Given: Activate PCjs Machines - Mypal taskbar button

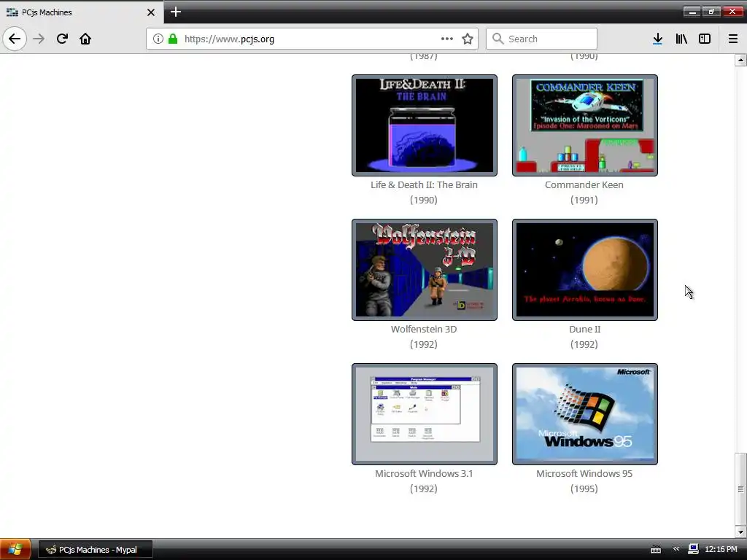Looking at the screenshot, I should [96, 550].
